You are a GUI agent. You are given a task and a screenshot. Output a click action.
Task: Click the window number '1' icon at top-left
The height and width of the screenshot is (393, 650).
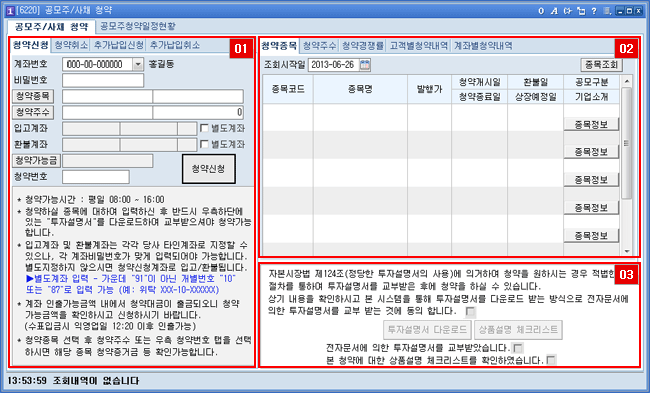click(x=10, y=11)
